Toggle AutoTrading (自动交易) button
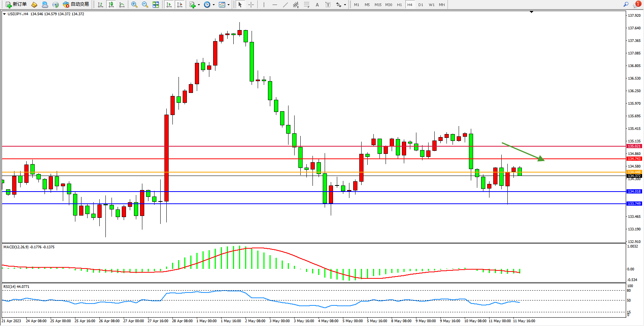Image resolution: width=644 pixels, height=326 pixels. [x=76, y=5]
